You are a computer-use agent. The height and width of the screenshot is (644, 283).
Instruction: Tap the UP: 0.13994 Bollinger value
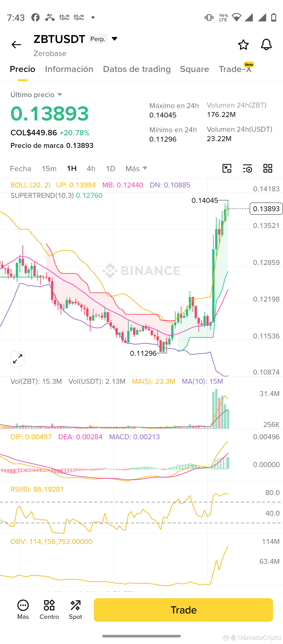point(76,185)
